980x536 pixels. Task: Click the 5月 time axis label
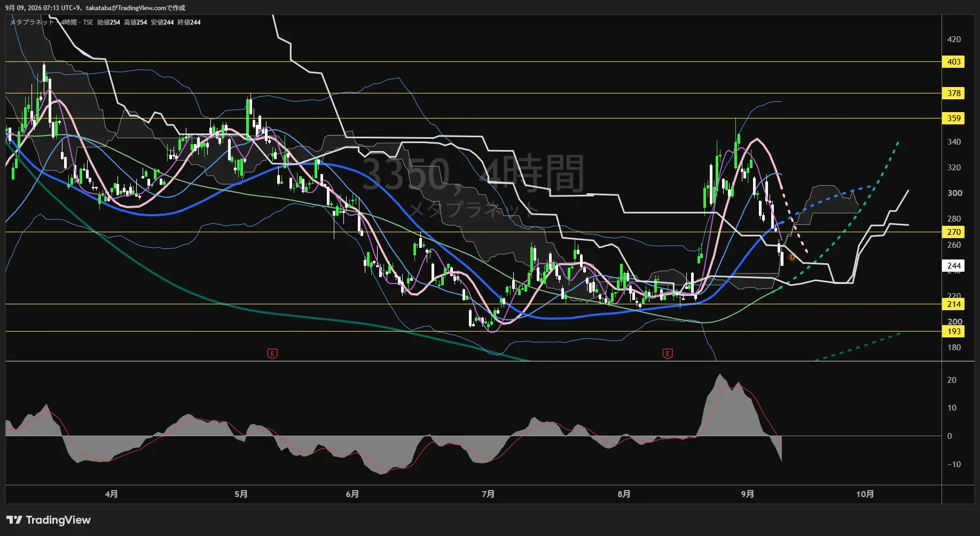click(x=241, y=494)
